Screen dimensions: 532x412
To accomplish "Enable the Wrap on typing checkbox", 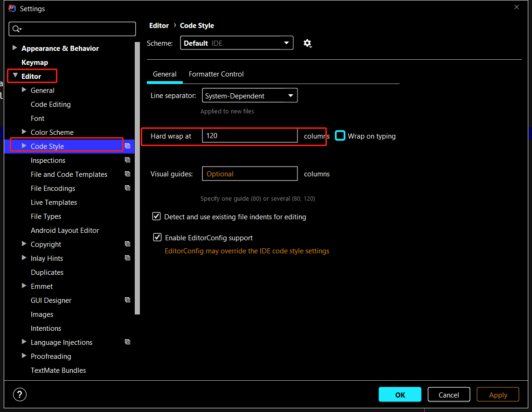I will coord(340,136).
